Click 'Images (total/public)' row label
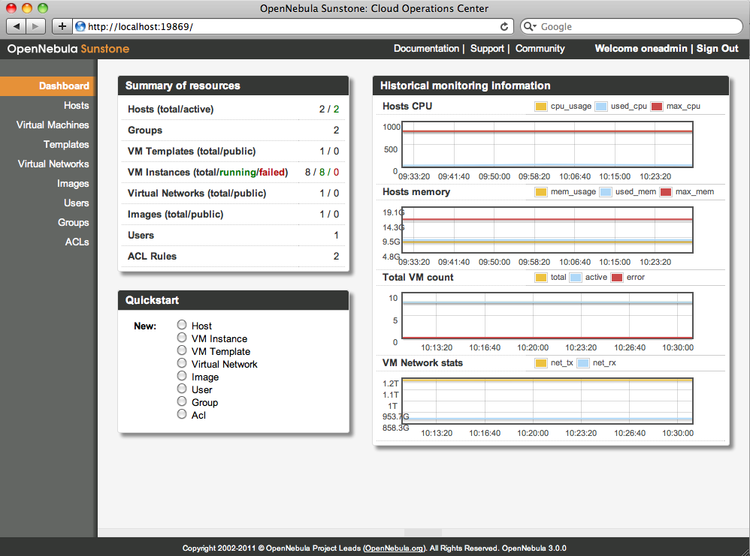The width and height of the screenshot is (750, 556). point(175,214)
